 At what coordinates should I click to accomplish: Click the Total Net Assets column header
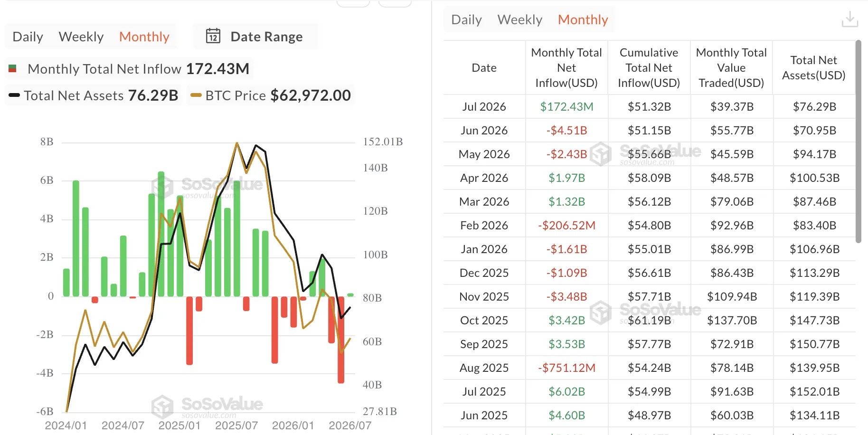coord(814,67)
